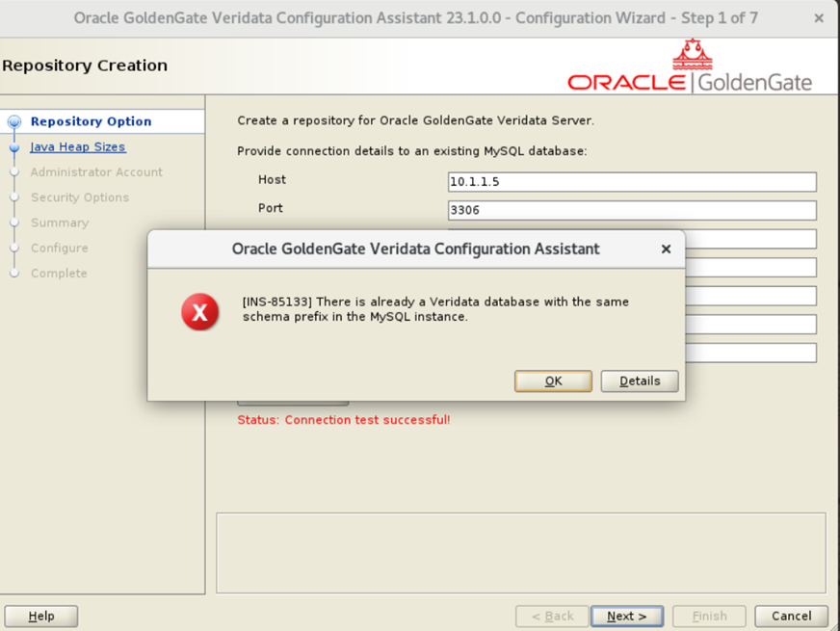Click the Help button

[x=40, y=616]
